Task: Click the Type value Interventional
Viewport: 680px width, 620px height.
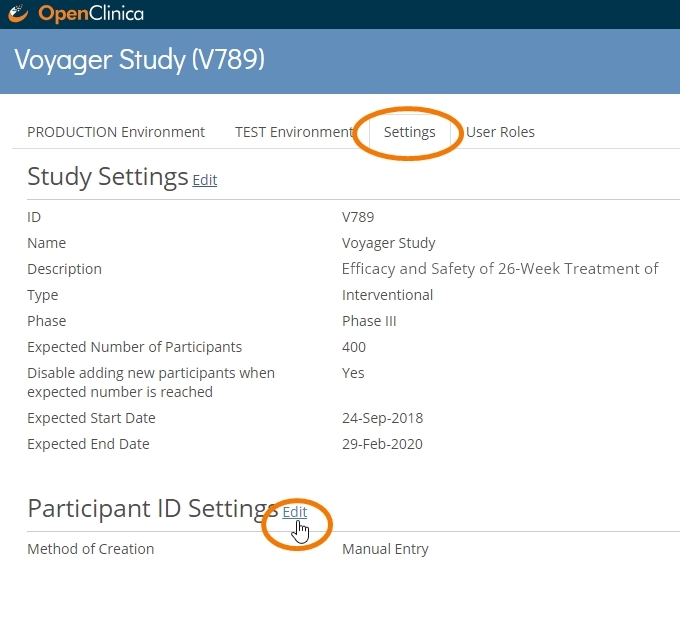Action: coord(387,295)
